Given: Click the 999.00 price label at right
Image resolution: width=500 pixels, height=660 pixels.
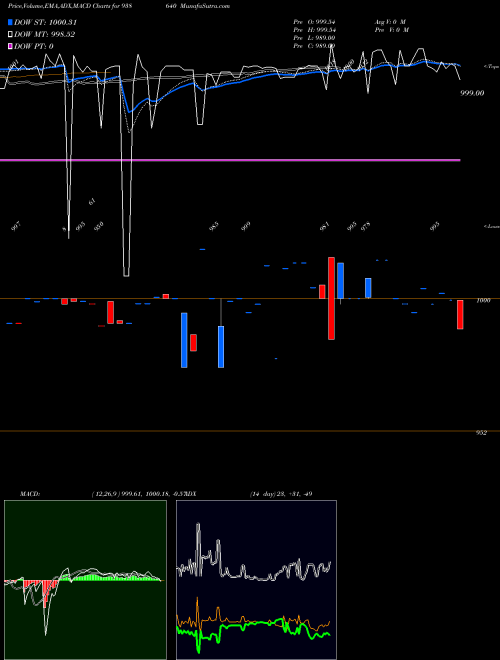Looking at the screenshot, I should pos(472,93).
